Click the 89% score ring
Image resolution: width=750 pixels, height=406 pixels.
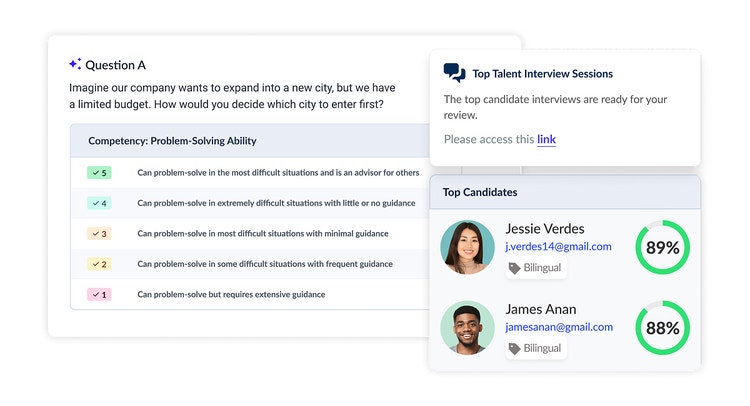662,247
